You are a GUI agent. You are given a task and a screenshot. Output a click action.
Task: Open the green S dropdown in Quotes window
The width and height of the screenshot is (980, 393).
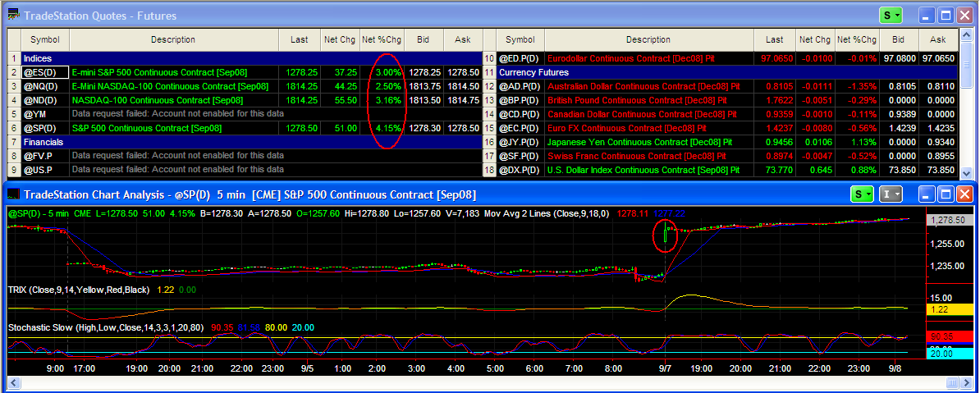(x=891, y=16)
